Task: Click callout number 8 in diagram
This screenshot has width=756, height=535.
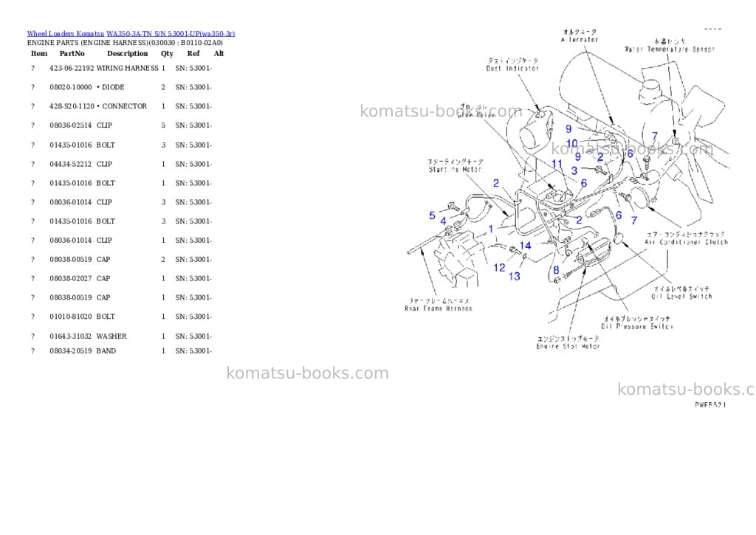Action: point(556,270)
